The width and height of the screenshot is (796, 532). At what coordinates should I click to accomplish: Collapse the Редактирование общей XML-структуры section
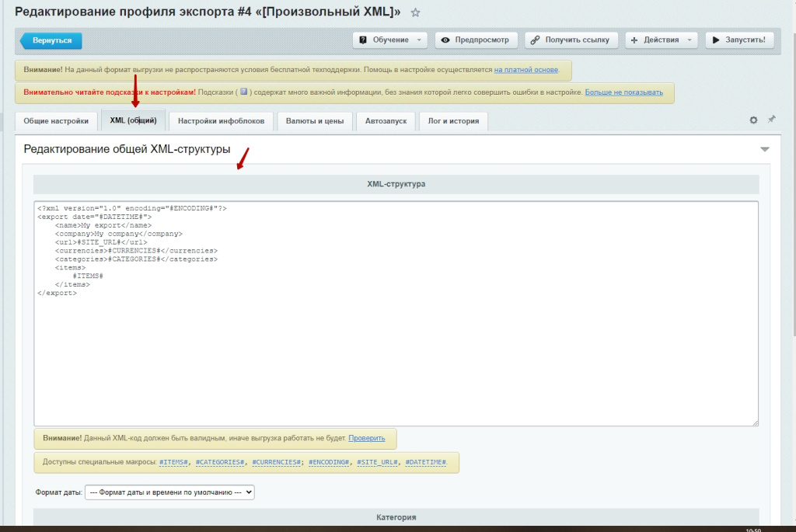765,149
